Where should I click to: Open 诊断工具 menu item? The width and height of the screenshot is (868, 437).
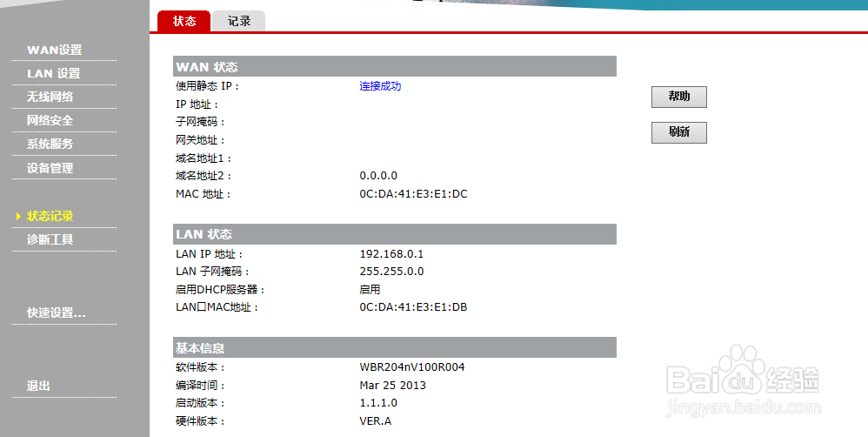(x=50, y=239)
